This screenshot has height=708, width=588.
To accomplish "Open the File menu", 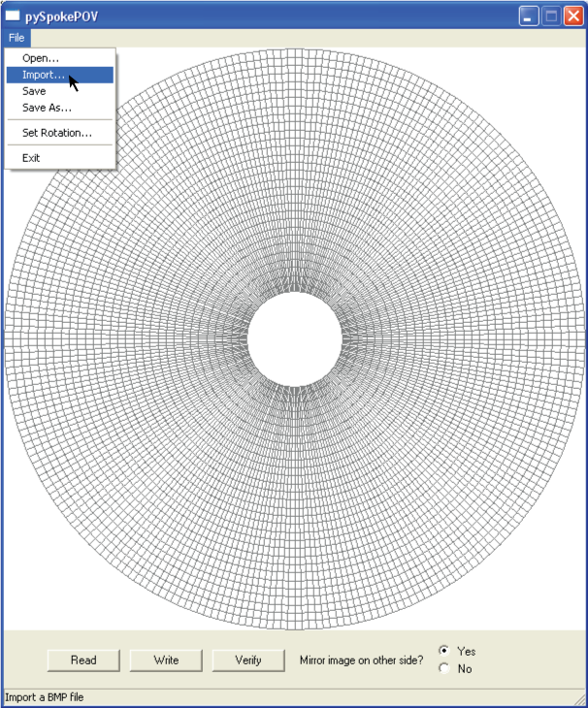I will 16,38.
